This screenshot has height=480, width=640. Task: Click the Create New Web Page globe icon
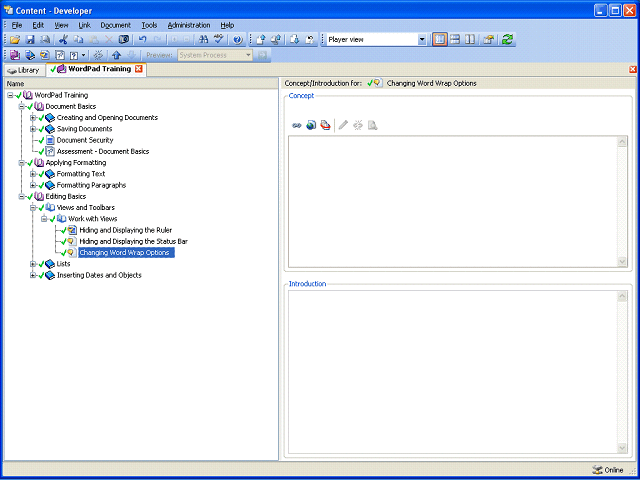coord(311,125)
